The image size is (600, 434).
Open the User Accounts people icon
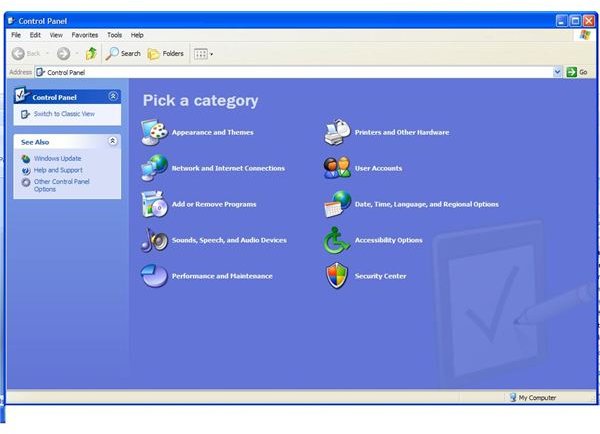[337, 168]
